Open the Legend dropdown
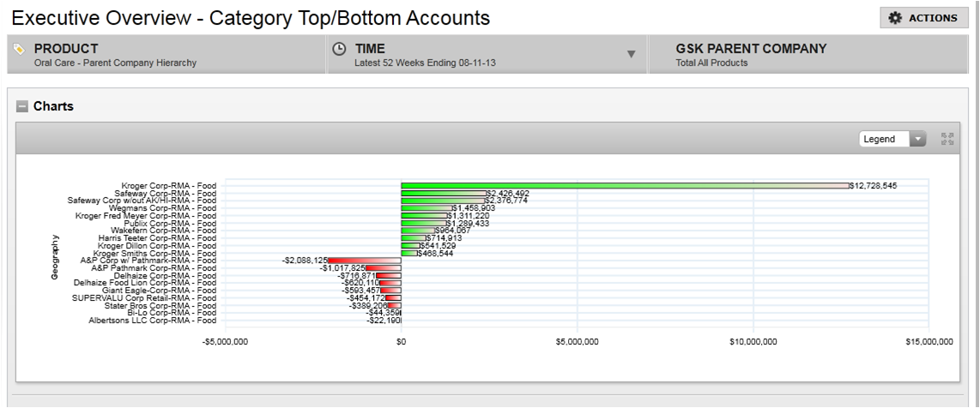Image resolution: width=980 pixels, height=408 pixels. point(917,139)
